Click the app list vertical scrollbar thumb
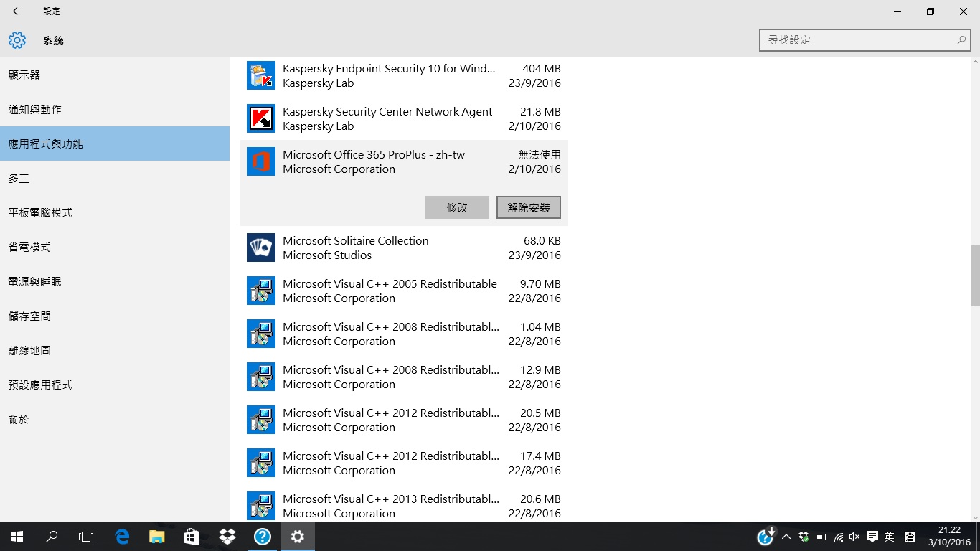The width and height of the screenshot is (980, 551). click(975, 275)
